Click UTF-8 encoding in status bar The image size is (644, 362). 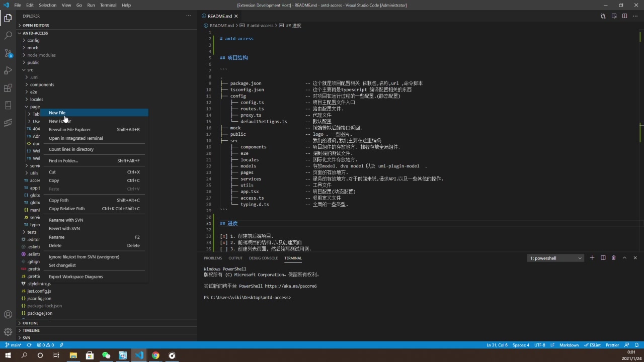tap(540, 345)
